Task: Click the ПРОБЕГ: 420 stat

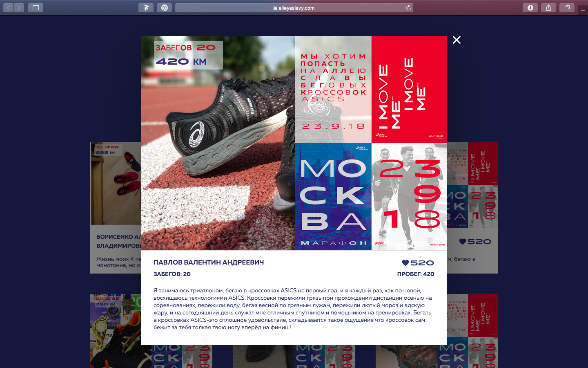Action: pyautogui.click(x=416, y=274)
